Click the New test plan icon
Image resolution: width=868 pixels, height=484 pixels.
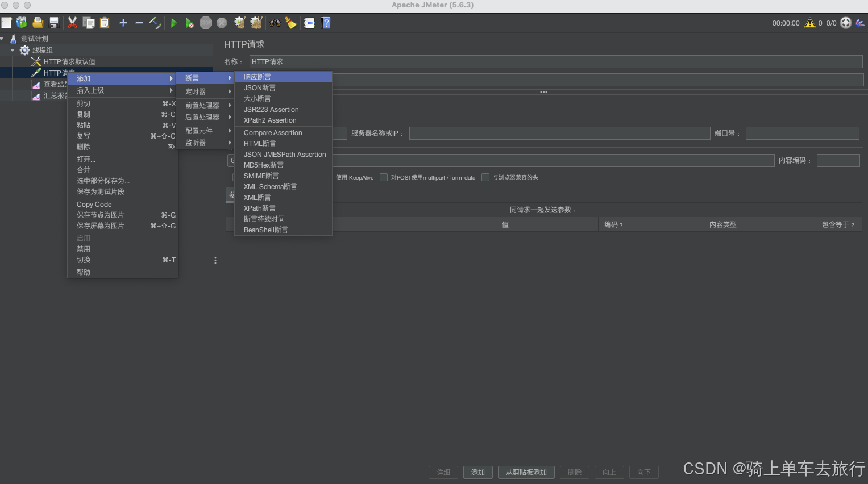[x=7, y=23]
